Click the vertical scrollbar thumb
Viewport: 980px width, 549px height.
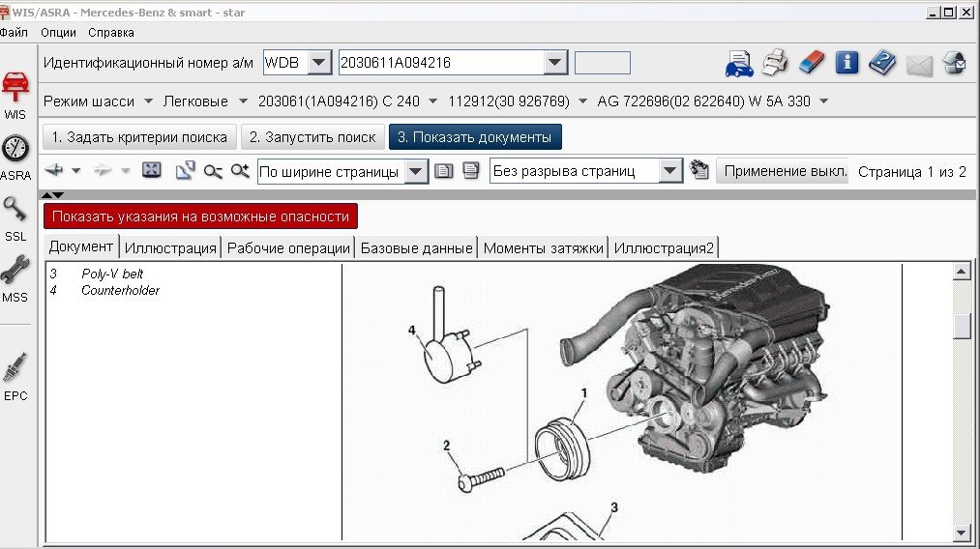coord(962,326)
